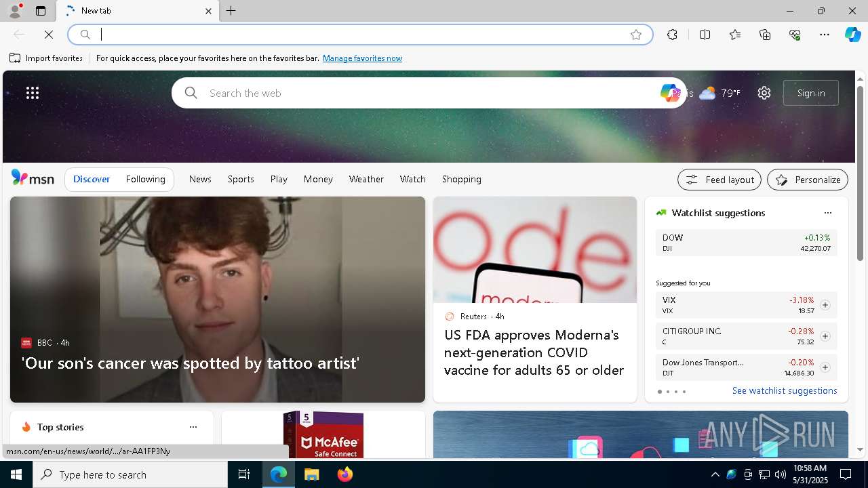The width and height of the screenshot is (868, 488).
Task: Open the Watch menu item
Action: click(x=413, y=179)
